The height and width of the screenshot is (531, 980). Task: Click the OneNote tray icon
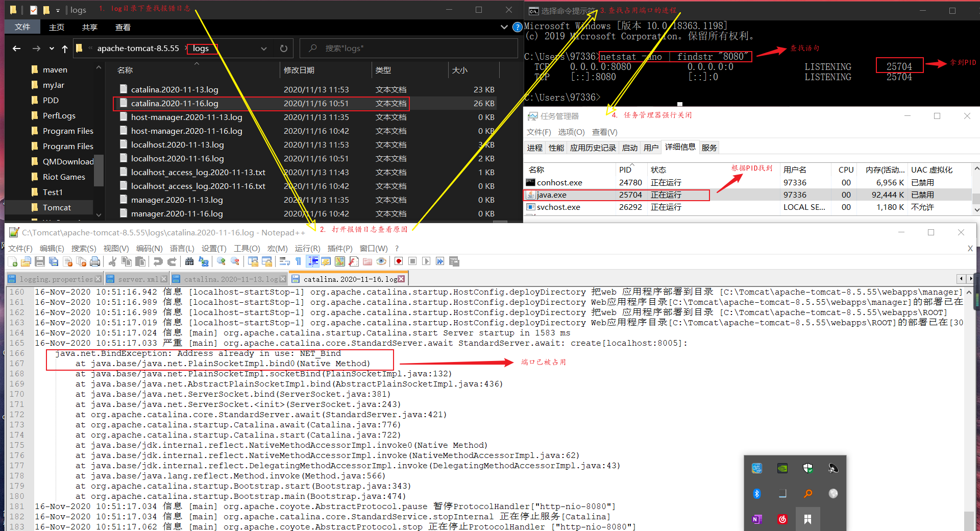tap(757, 519)
